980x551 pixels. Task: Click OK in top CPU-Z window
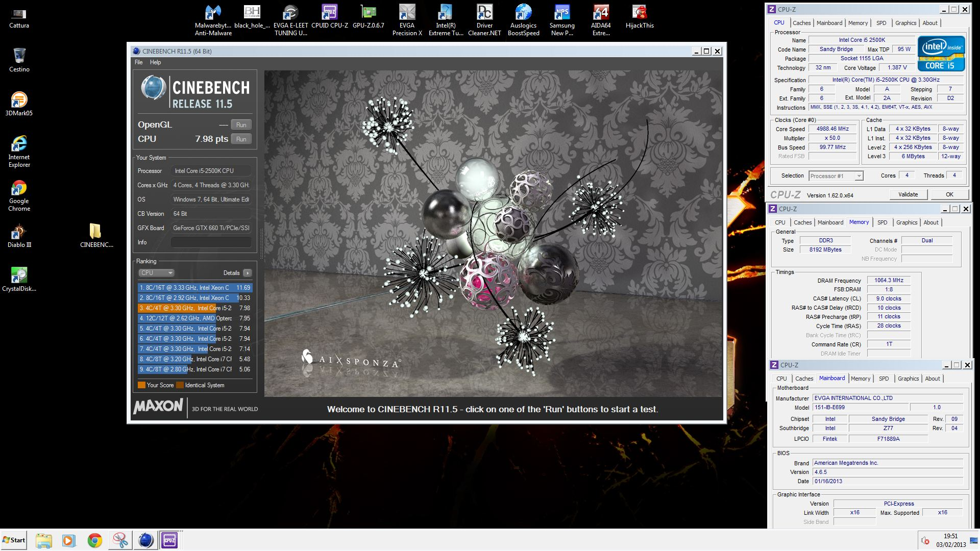tap(949, 194)
